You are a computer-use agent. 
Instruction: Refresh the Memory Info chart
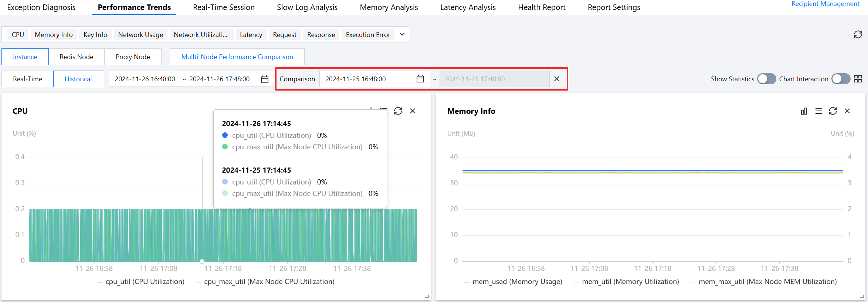pyautogui.click(x=833, y=111)
